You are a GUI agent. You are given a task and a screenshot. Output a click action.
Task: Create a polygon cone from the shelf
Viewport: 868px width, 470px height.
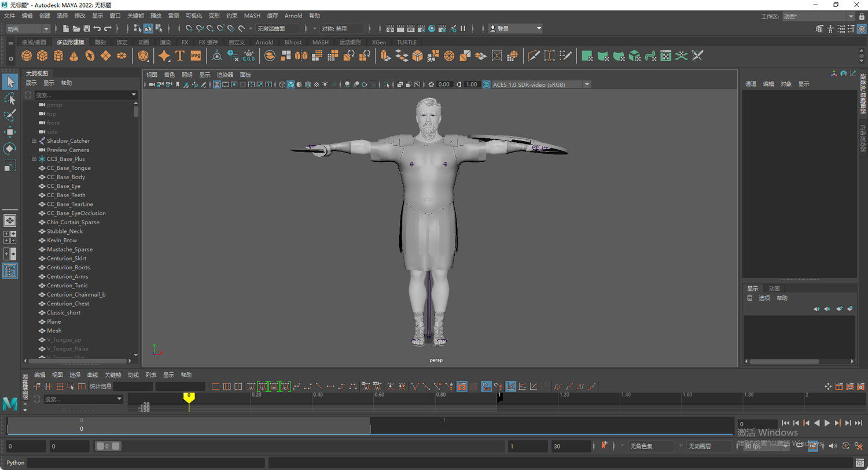pyautogui.click(x=74, y=56)
